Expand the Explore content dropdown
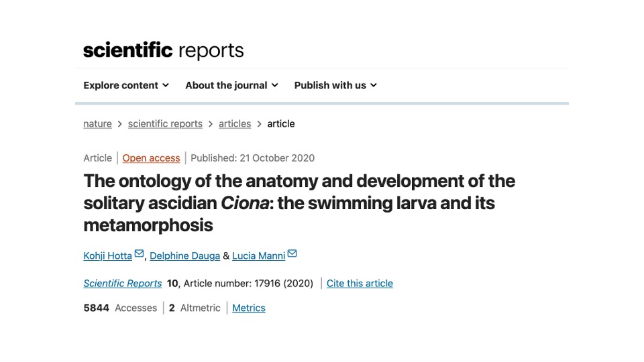 tap(126, 85)
